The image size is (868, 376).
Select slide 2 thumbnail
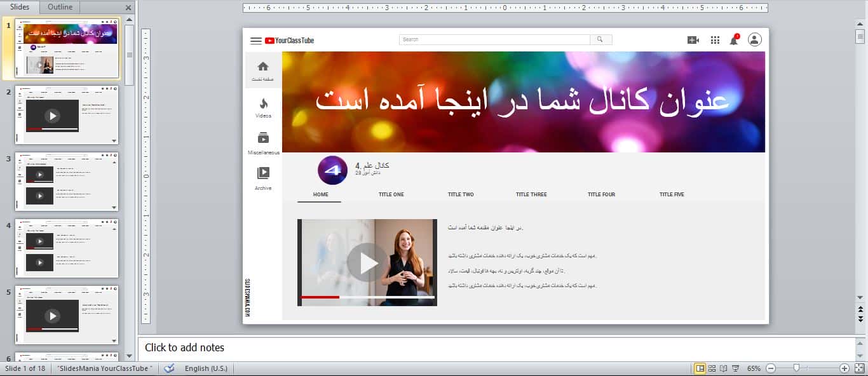pos(67,115)
